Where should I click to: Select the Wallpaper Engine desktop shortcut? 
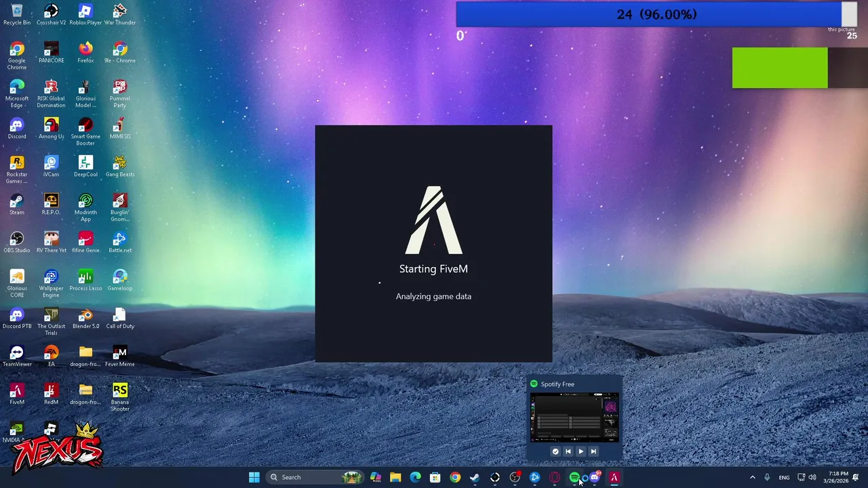pos(51,283)
